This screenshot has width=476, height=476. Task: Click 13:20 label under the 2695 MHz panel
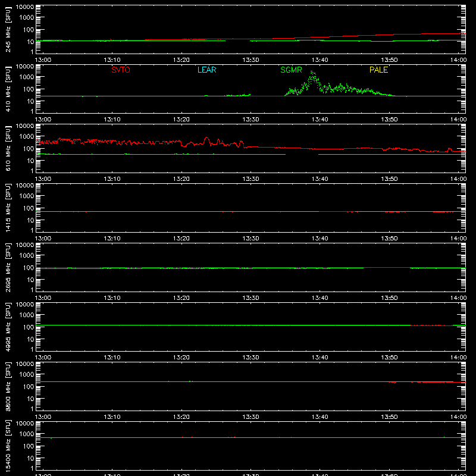click(181, 298)
